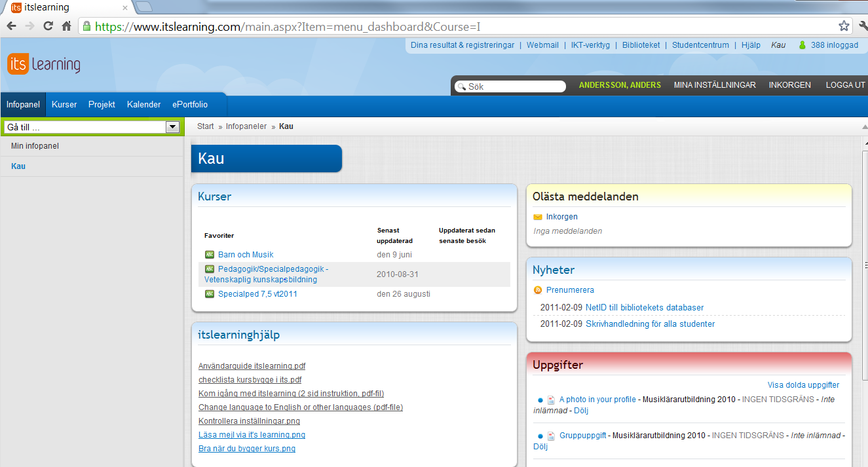Click the course icon beside Pedagogik/Specialpedagogik
The height and width of the screenshot is (467, 868).
210,269
